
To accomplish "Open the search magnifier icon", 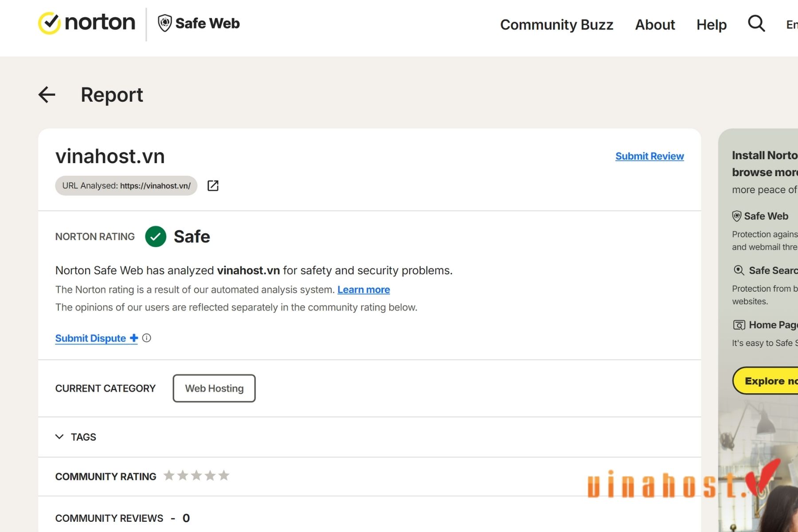I will click(756, 23).
